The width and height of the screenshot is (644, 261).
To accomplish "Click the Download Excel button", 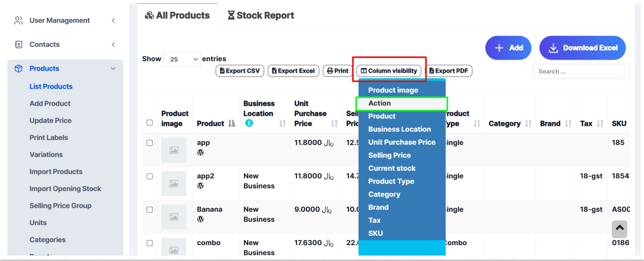I will pos(582,48).
